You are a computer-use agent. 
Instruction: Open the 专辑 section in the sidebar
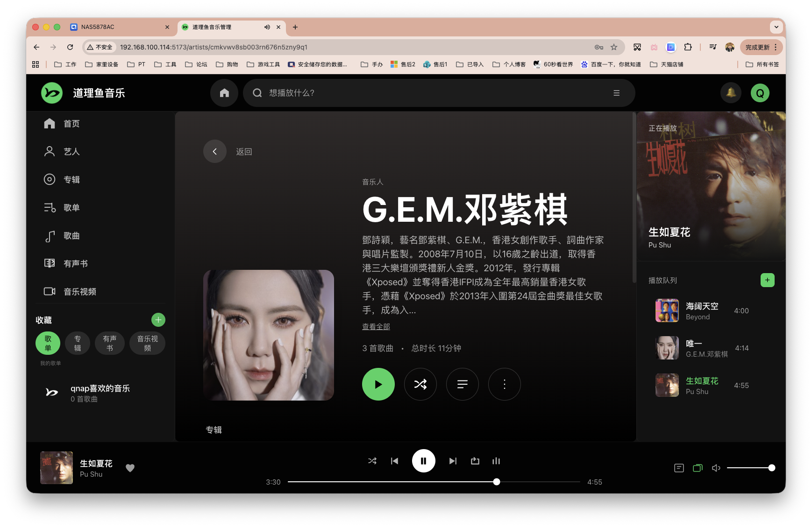tap(72, 179)
